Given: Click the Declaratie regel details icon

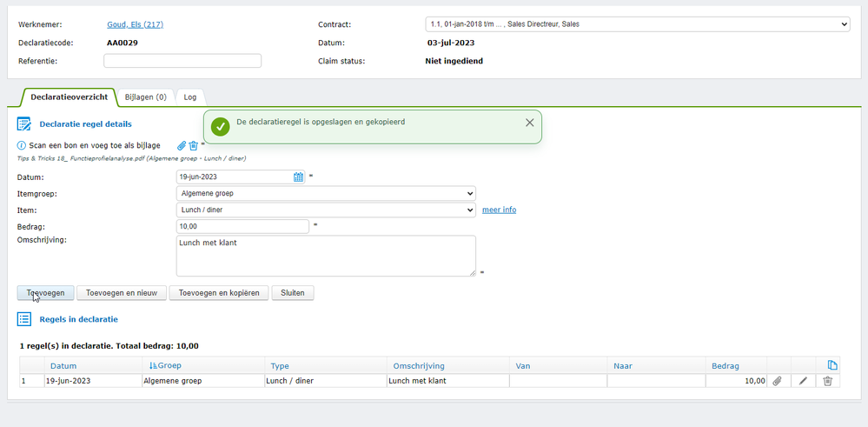Looking at the screenshot, I should [x=23, y=124].
